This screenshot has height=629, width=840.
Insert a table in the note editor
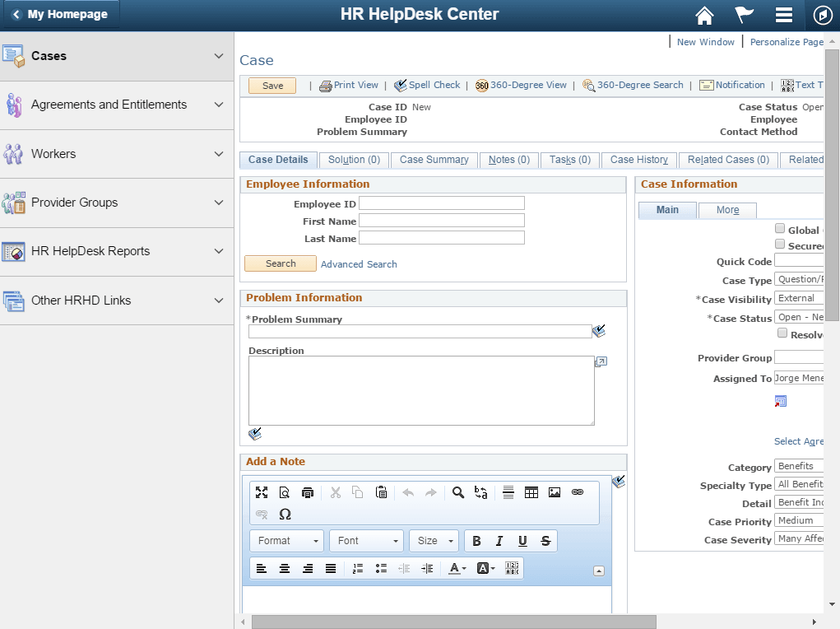(531, 492)
